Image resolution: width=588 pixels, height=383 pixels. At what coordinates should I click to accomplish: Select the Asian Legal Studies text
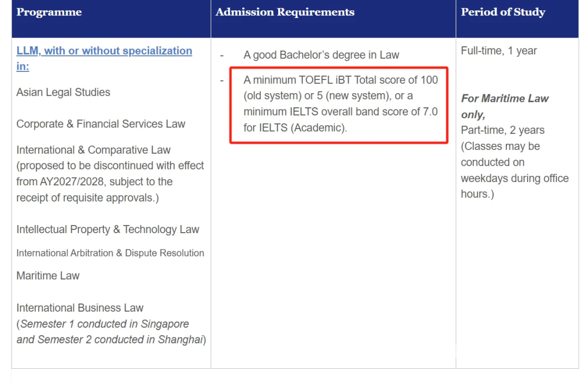(x=63, y=92)
